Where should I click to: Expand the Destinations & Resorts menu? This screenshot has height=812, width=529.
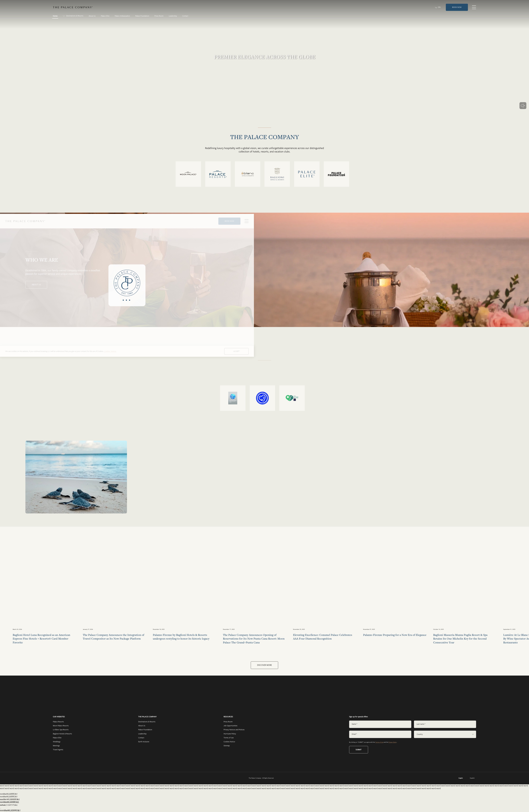(x=73, y=16)
